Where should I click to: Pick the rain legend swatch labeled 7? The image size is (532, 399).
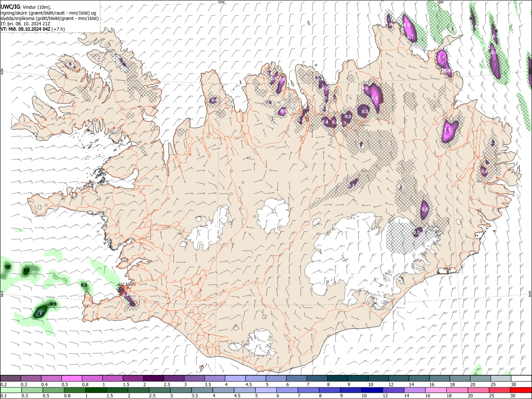308,390
